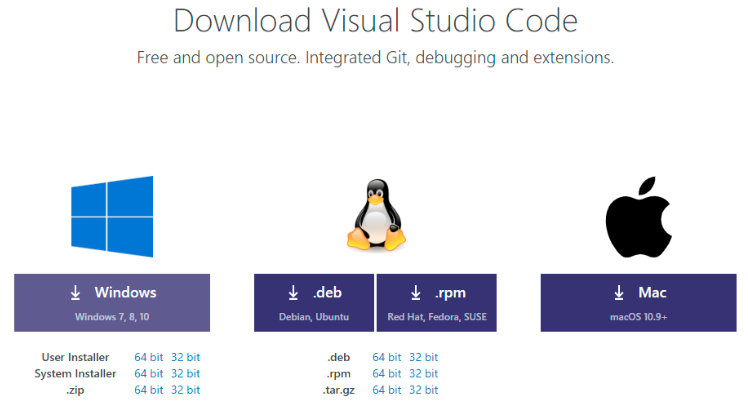The width and height of the screenshot is (748, 412).
Task: Click download arrow icon on Windows button
Action: (75, 293)
